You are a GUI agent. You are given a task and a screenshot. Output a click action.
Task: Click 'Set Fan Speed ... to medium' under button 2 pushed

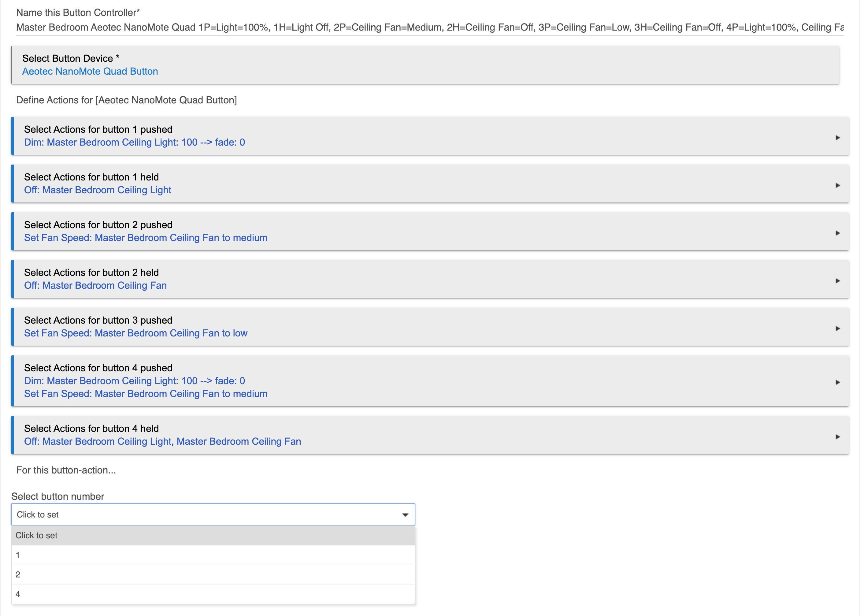[146, 238]
